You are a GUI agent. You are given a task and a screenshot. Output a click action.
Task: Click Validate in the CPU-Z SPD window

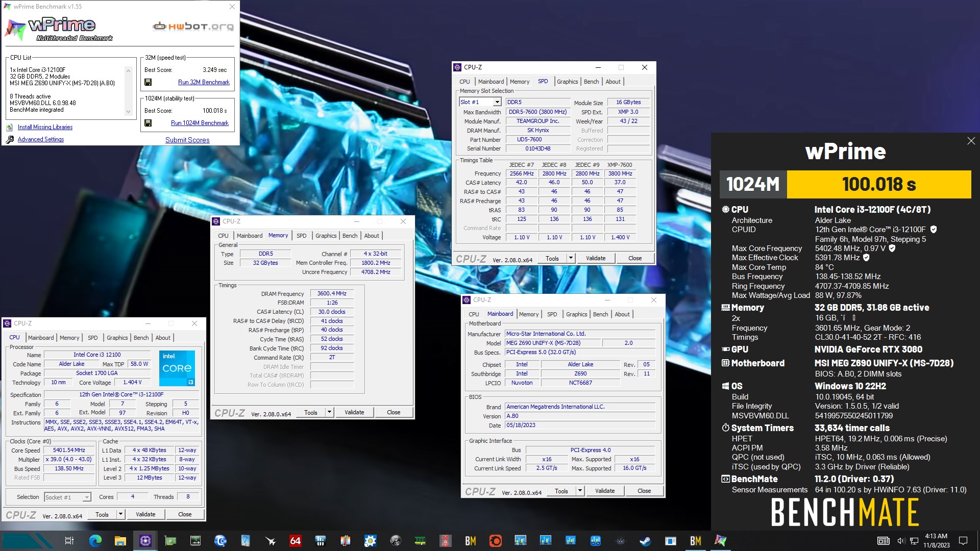596,258
